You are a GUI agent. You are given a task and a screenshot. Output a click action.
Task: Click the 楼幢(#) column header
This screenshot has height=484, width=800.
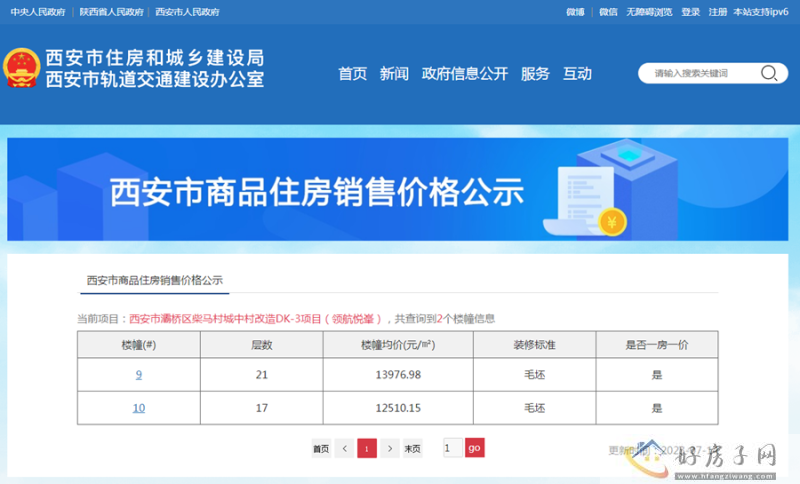point(139,345)
